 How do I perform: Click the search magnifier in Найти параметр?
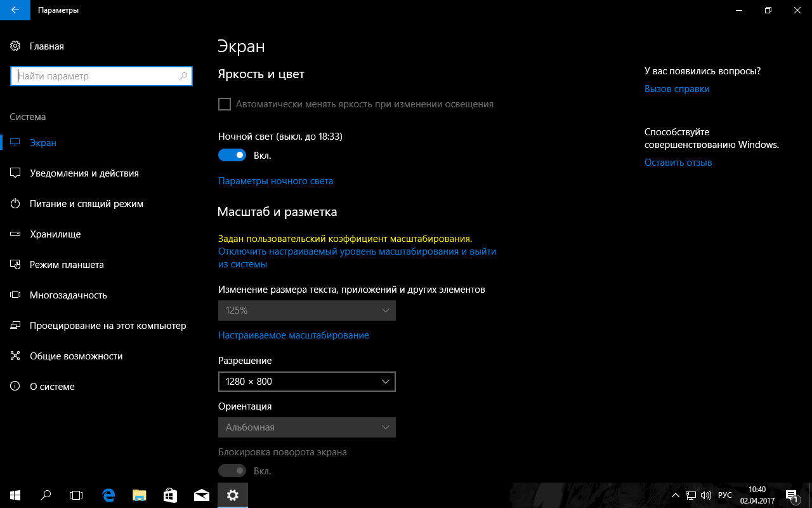[x=184, y=76]
